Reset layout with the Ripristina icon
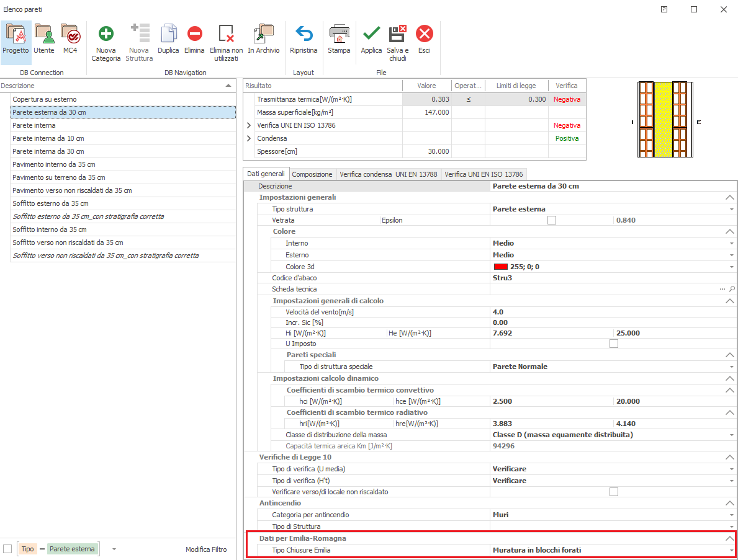Image resolution: width=738 pixels, height=560 pixels. click(304, 35)
